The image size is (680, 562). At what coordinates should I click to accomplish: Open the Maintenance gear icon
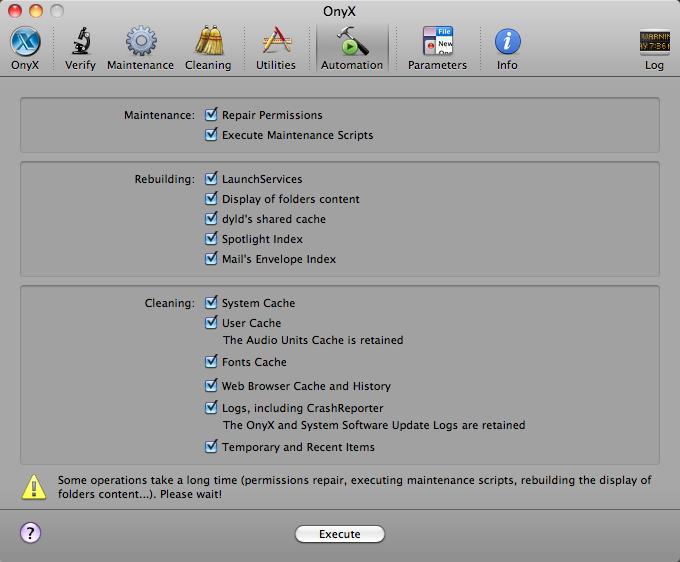point(140,43)
